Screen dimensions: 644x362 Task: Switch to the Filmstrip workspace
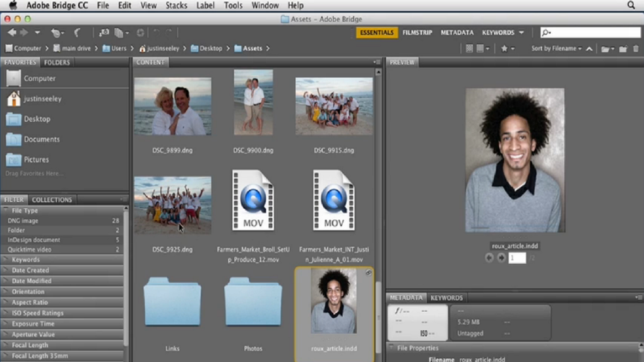point(417,33)
